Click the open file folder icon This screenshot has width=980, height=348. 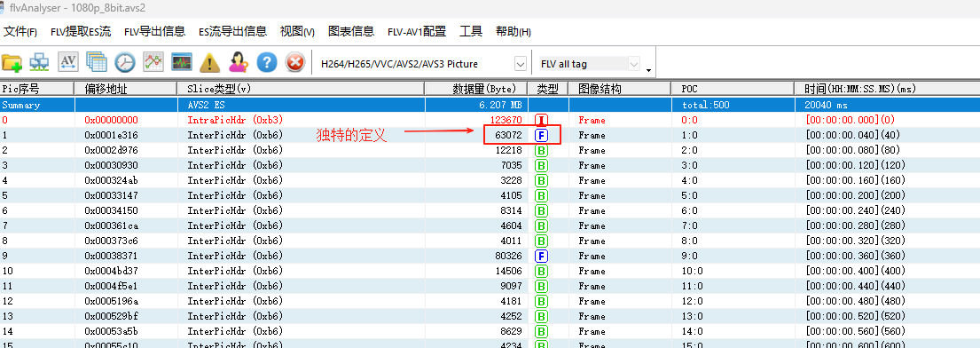(12, 63)
